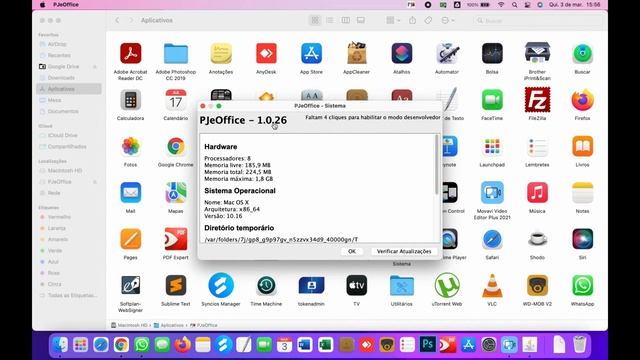
Task: Open PJeOffice menu in menu bar
Action: pos(66,4)
